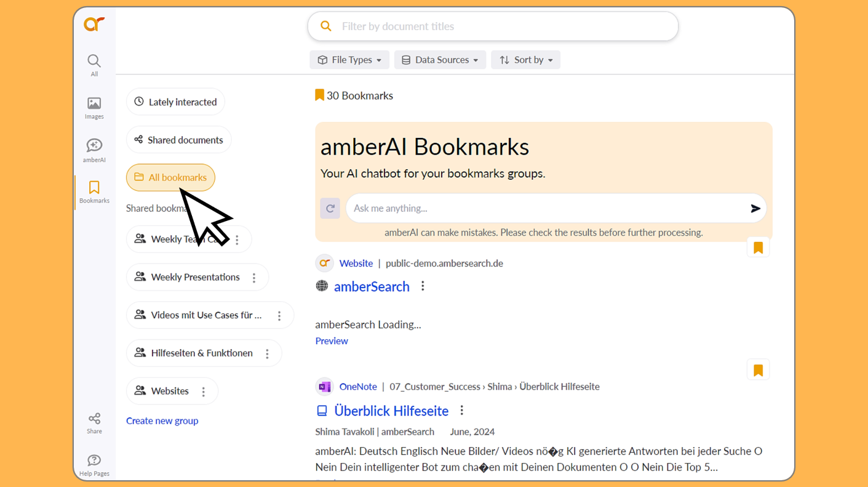This screenshot has width=868, height=487.
Task: Open the amberSearch result title link
Action: point(372,286)
